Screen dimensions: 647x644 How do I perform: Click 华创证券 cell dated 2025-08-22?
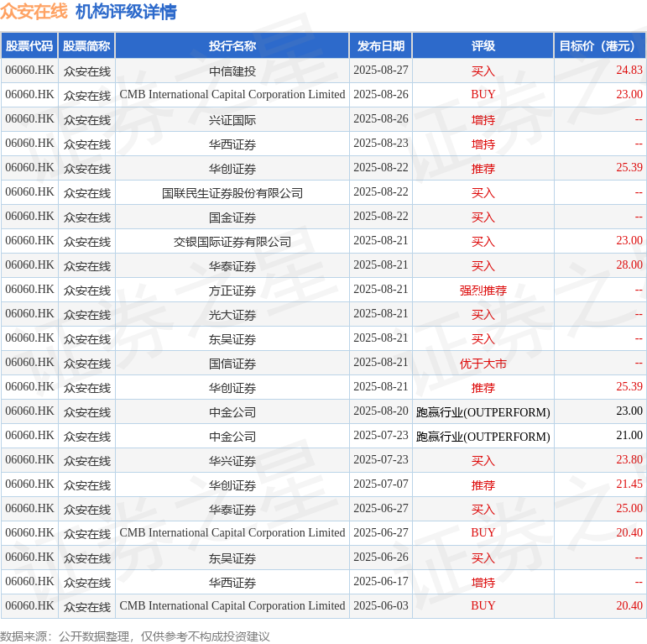232,169
